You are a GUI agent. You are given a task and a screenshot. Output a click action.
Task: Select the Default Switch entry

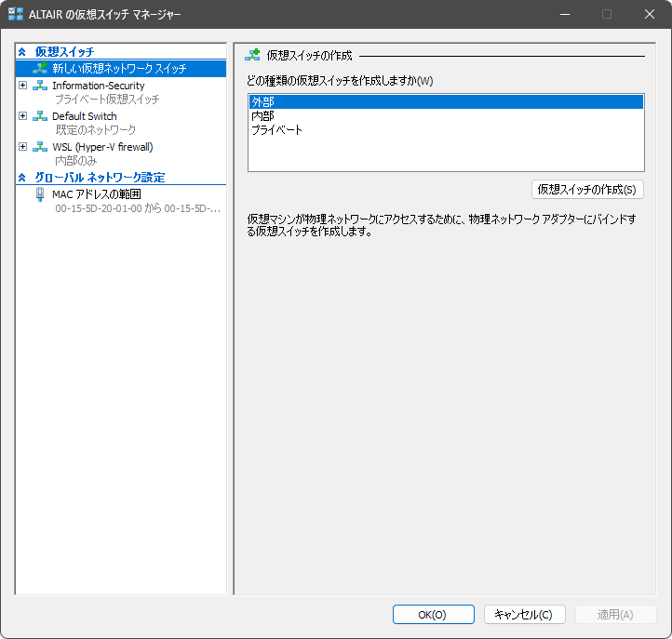[x=85, y=116]
